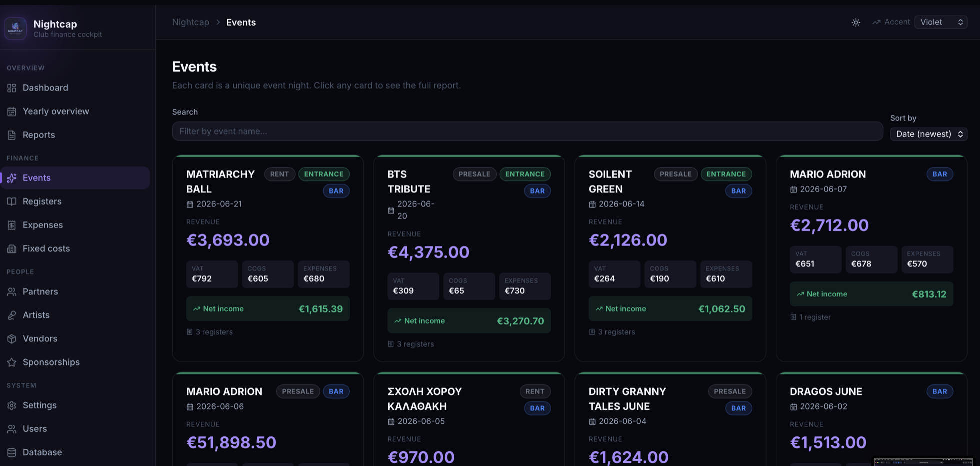Open Dashboard in the sidebar
Image resolution: width=980 pixels, height=466 pixels.
point(75,88)
